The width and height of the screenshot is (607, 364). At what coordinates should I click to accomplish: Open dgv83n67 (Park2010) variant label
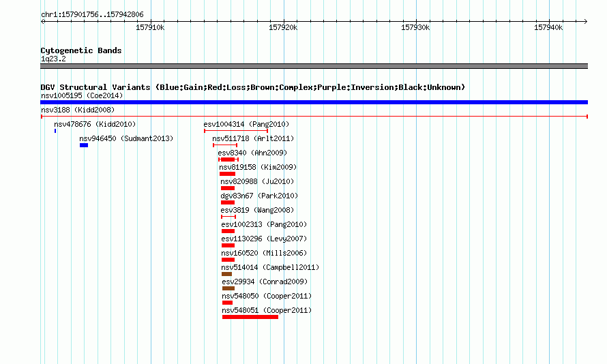259,196
